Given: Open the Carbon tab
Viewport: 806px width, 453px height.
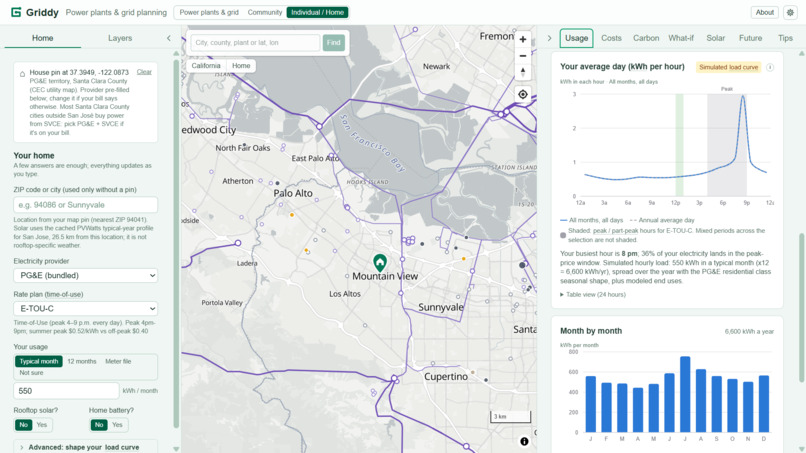Looking at the screenshot, I should click(x=646, y=38).
